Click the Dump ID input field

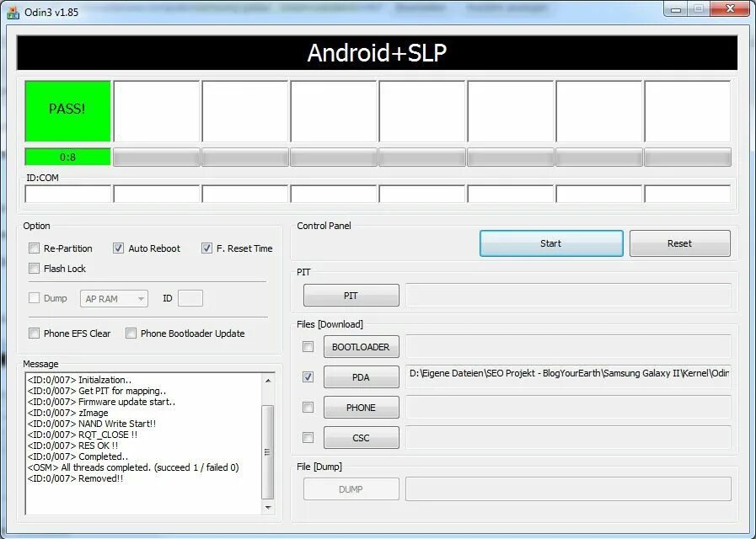point(190,298)
